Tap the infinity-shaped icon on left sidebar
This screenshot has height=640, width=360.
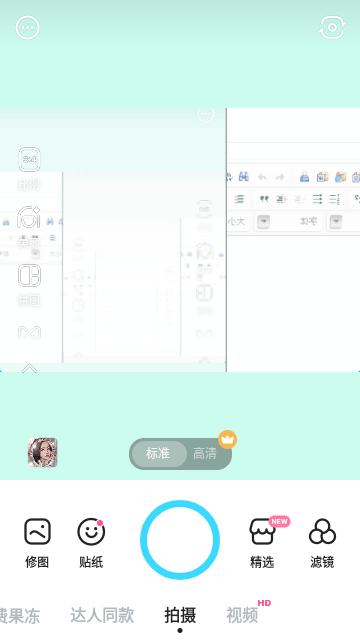[29, 333]
